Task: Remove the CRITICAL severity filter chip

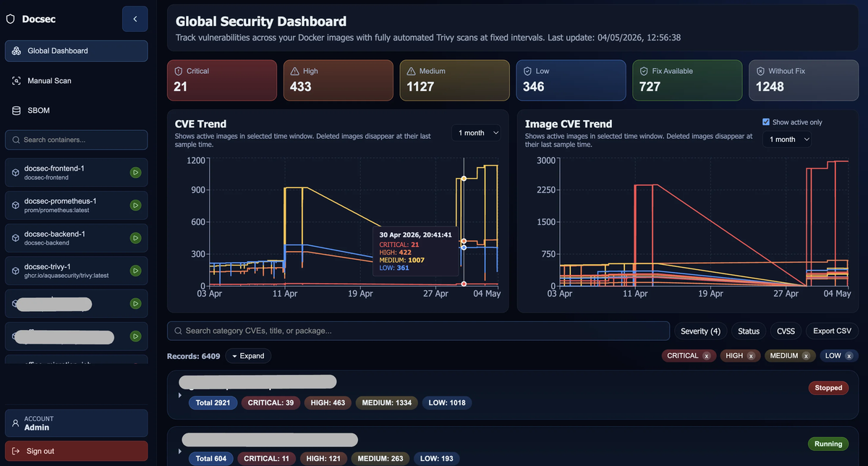Action: 707,356
